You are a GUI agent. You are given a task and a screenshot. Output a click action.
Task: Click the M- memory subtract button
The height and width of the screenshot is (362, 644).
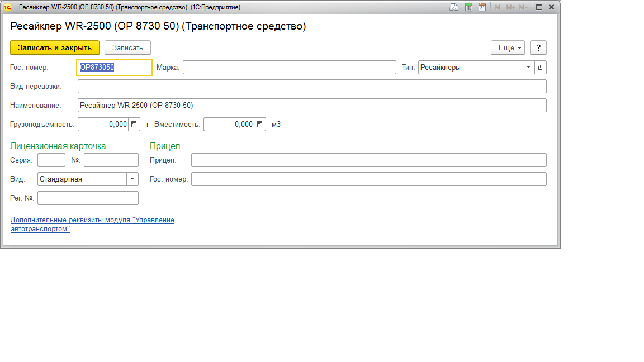pos(523,7)
